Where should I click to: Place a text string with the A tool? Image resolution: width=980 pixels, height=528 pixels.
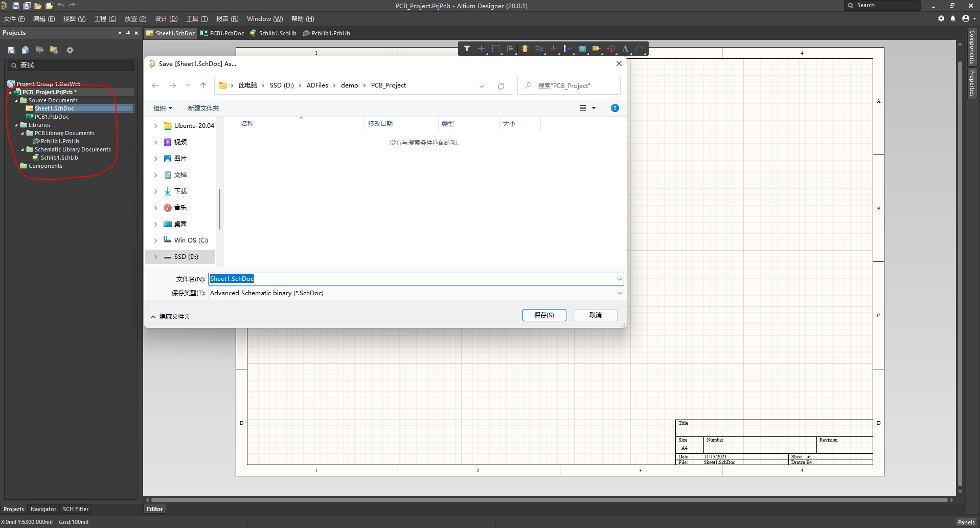(x=625, y=49)
